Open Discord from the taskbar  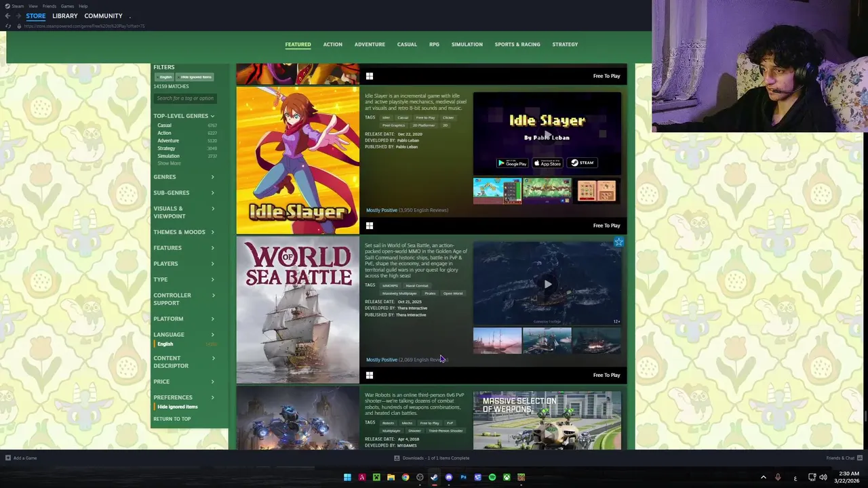click(449, 477)
